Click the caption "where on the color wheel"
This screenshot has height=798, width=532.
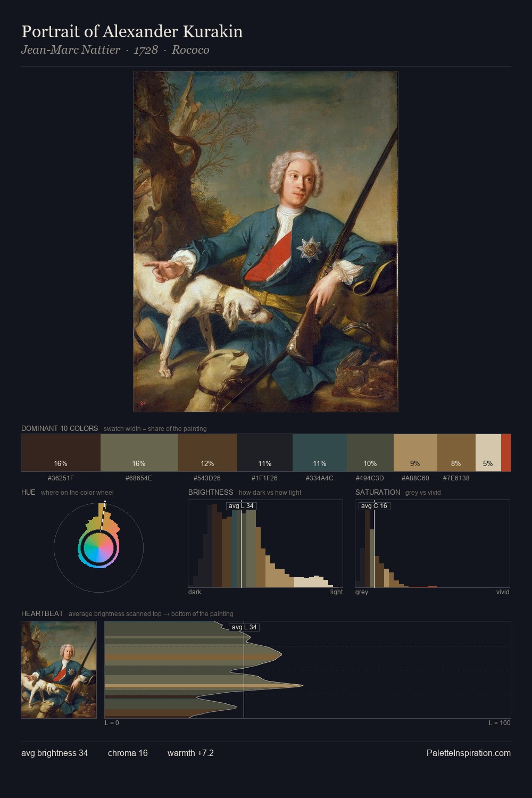click(x=77, y=493)
